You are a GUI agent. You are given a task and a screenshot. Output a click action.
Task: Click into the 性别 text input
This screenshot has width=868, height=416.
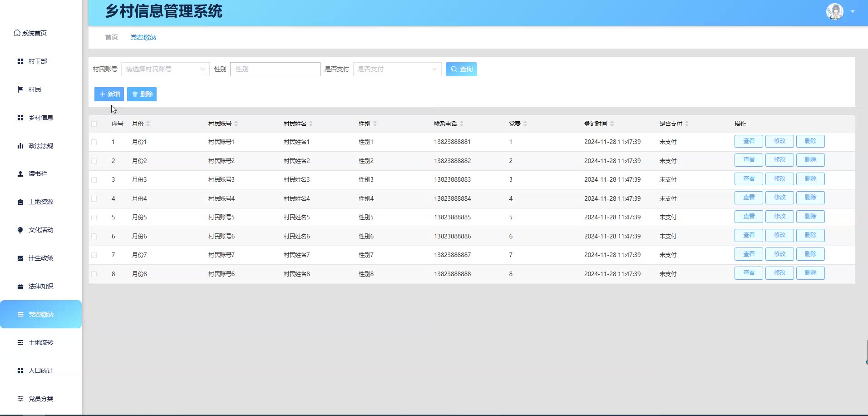coord(275,69)
